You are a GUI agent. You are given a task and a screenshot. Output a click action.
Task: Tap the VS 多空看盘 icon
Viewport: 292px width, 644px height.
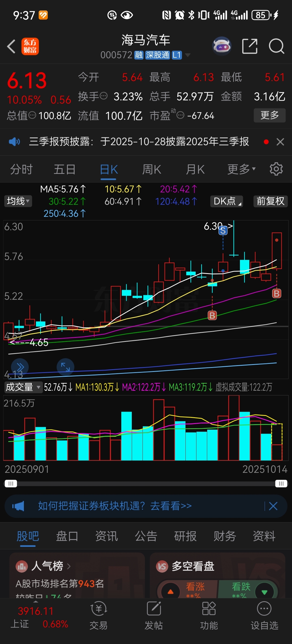point(162,566)
